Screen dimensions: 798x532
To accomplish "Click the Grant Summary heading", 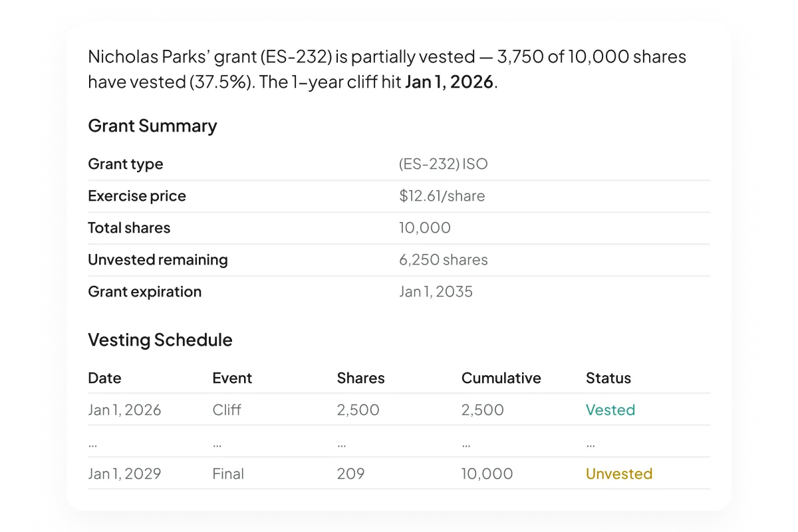I will click(x=152, y=126).
